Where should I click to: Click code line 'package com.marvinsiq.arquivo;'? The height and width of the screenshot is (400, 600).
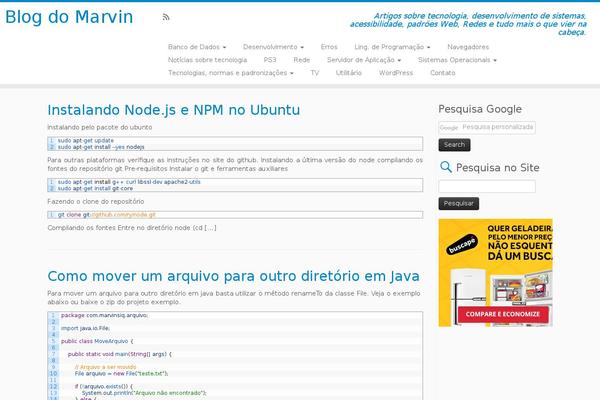coord(104,315)
